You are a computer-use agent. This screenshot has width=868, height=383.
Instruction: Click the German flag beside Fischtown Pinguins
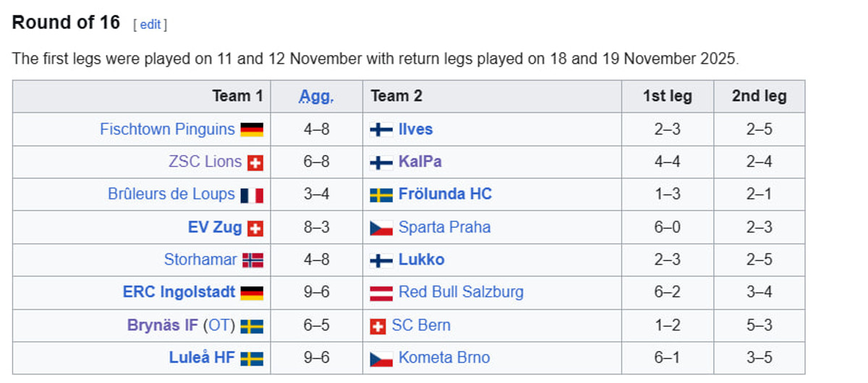point(252,130)
